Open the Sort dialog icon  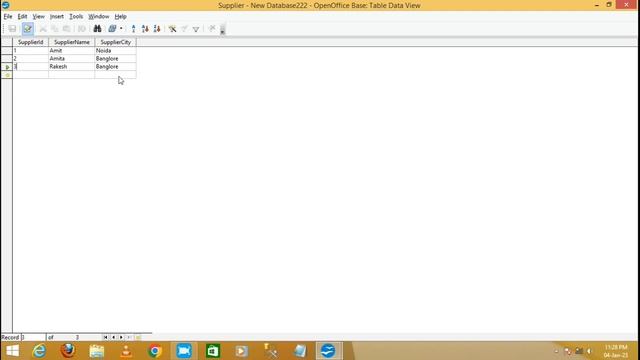coord(133,29)
